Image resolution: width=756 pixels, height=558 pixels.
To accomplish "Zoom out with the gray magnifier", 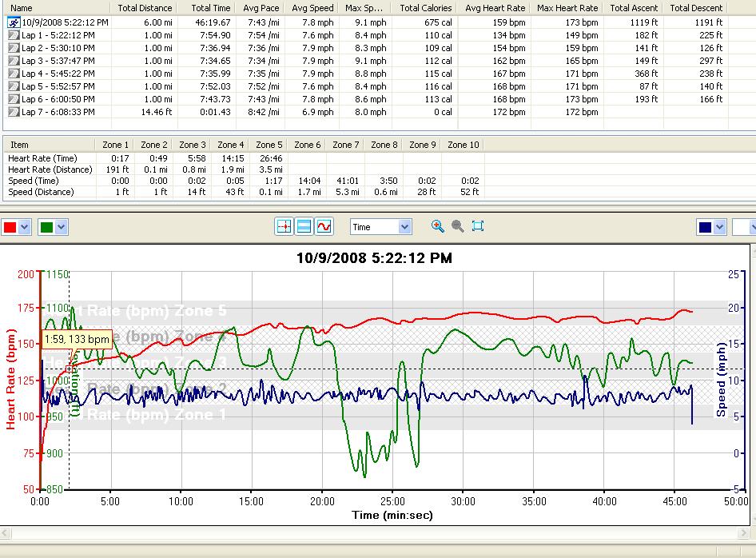I will pos(458,226).
